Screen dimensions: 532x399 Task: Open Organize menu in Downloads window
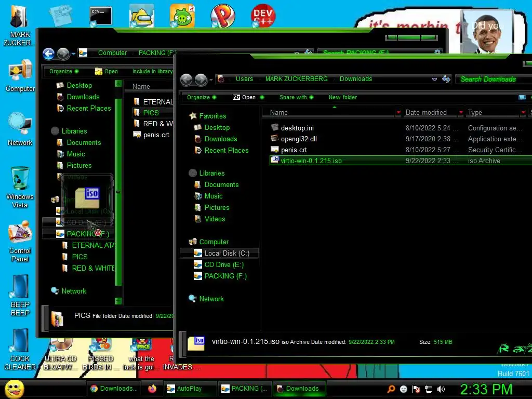pyautogui.click(x=201, y=97)
